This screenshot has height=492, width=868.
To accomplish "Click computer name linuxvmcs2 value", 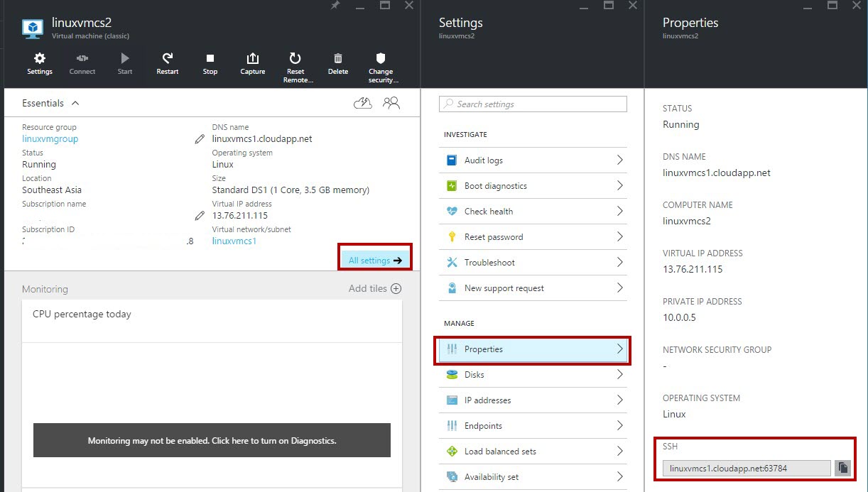I will (687, 221).
